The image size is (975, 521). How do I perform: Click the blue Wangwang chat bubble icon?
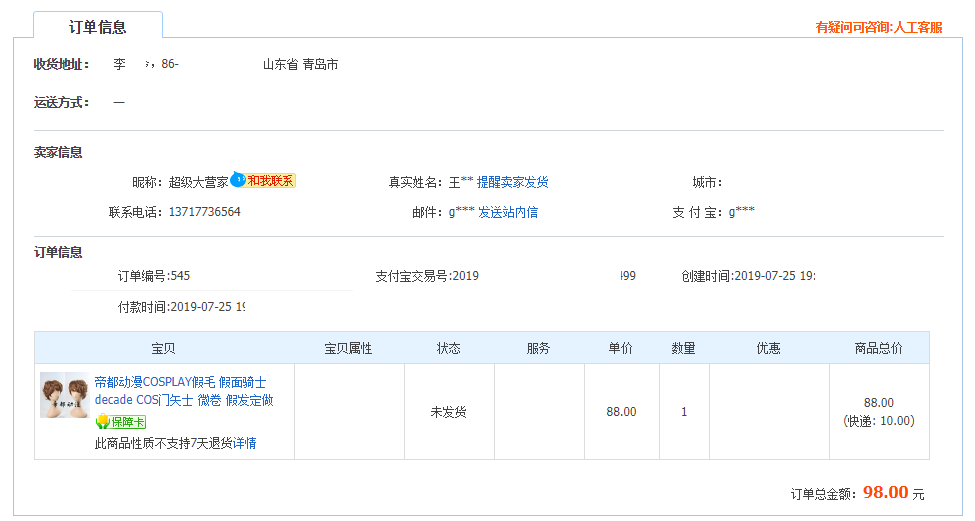click(237, 180)
